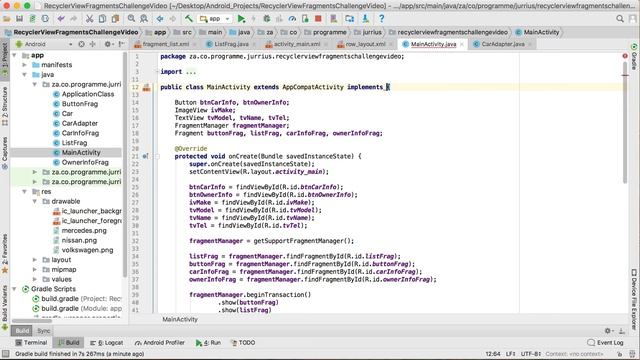The width and height of the screenshot is (640, 360).
Task: Click the Paste clipboard icon
Action: (116, 19)
